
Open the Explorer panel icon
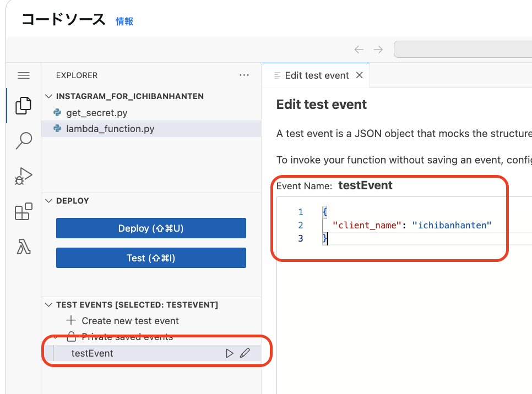click(23, 106)
